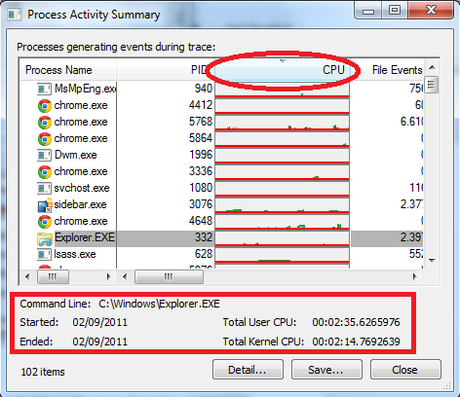The image size is (460, 397).
Task: Select the MsMpEng.exe process icon
Action: point(44,89)
